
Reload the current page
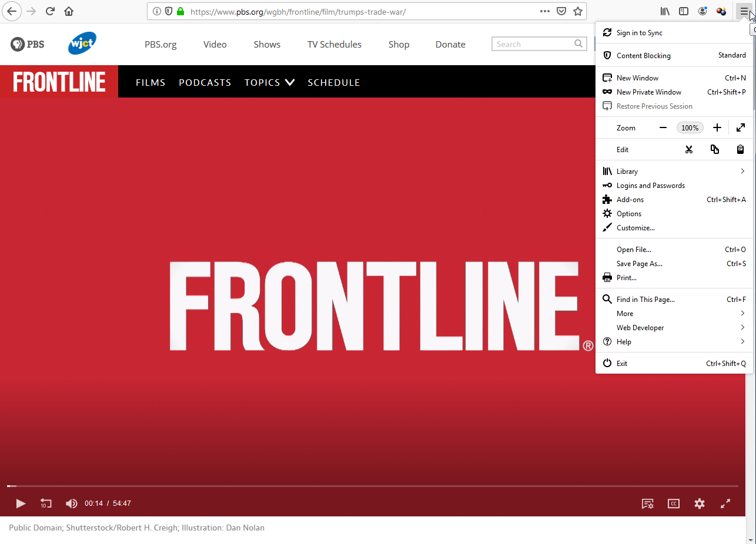click(51, 11)
